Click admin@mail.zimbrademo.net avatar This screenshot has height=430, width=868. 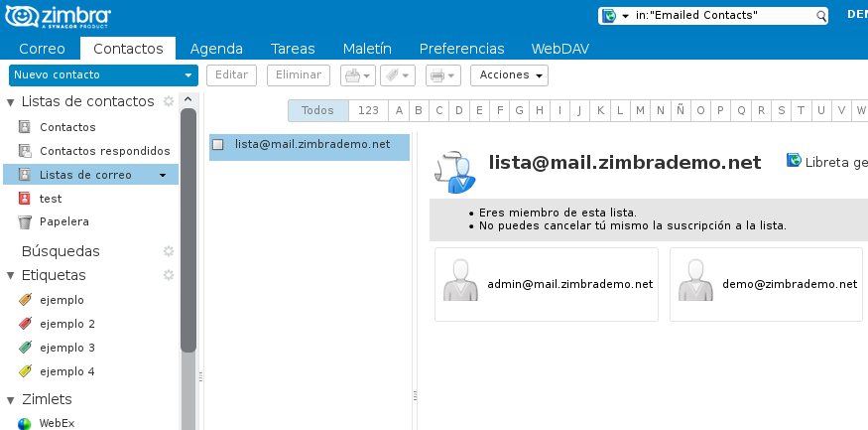click(460, 280)
